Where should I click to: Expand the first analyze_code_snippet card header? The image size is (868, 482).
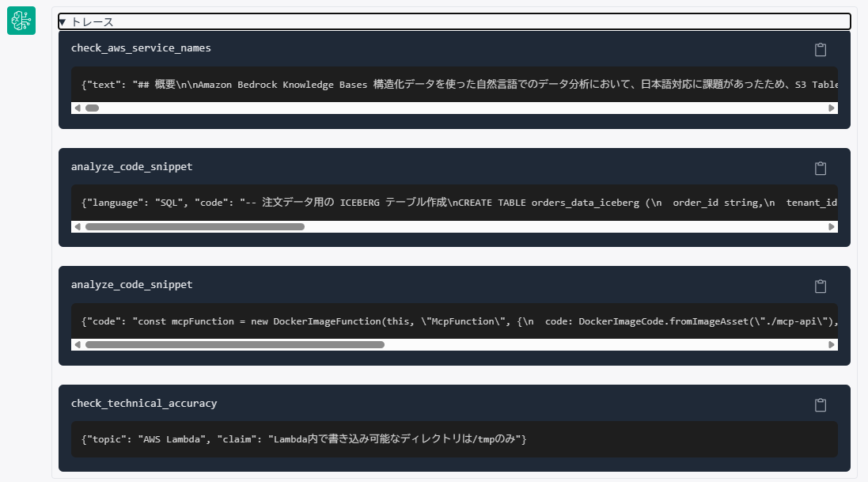pyautogui.click(x=131, y=167)
